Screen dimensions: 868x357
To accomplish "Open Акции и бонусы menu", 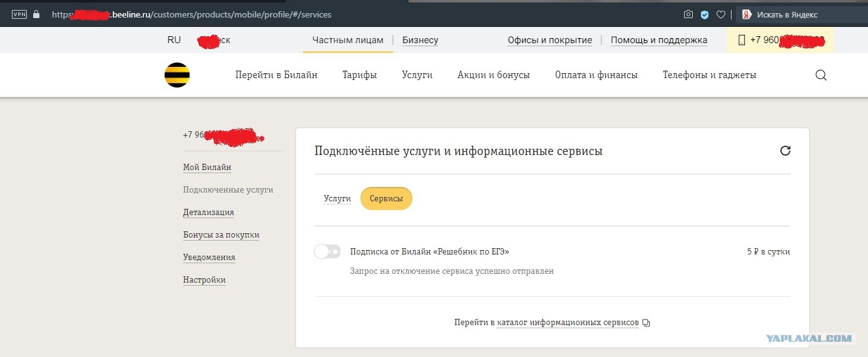I will (x=494, y=75).
